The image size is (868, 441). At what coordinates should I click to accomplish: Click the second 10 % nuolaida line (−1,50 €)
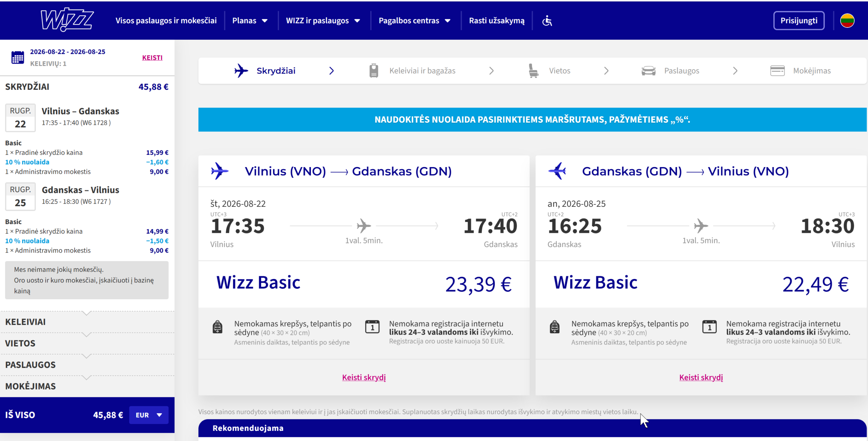(87, 241)
